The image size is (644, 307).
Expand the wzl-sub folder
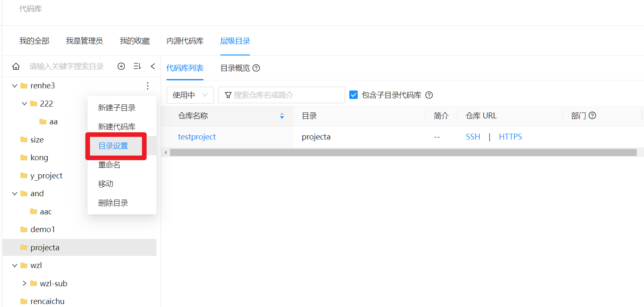pos(25,283)
